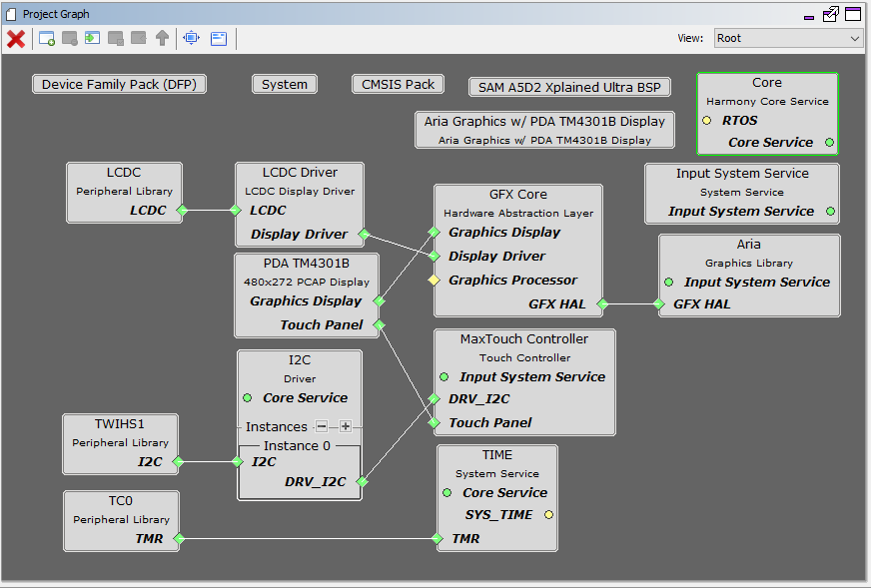Click the I2C diamond on TWIHS1
This screenshot has height=588, width=871.
tap(178, 461)
